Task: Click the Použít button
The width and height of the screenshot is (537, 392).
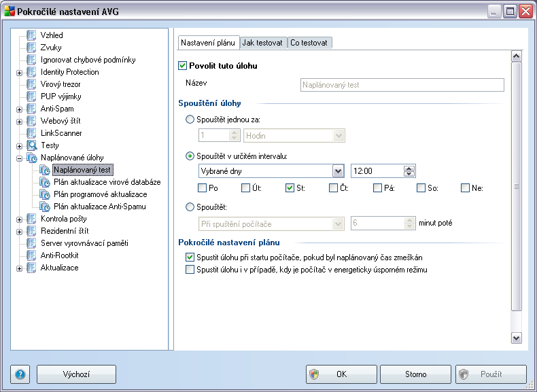Action: pos(491,374)
